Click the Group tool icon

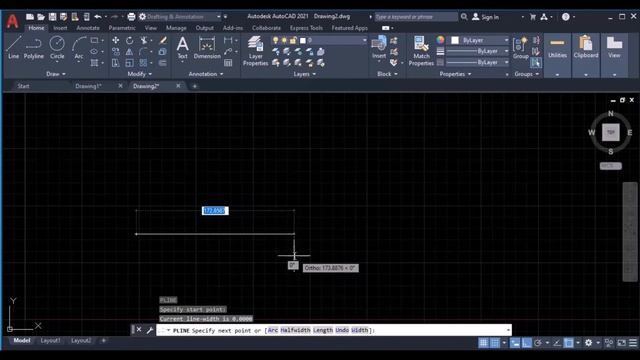coord(520,47)
